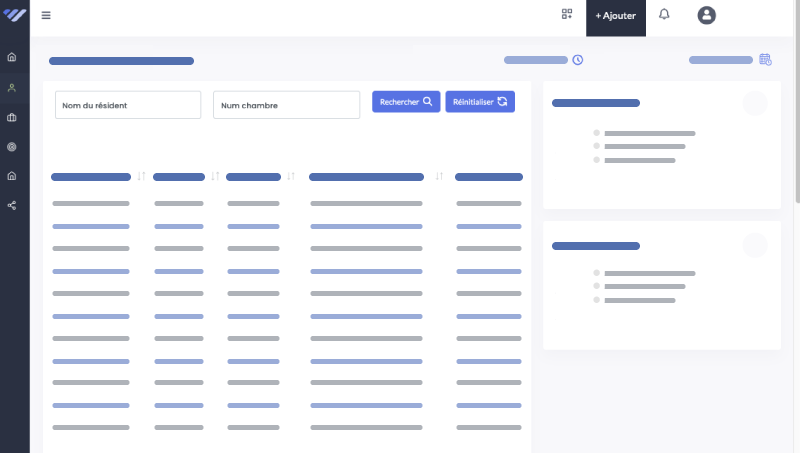Open the calendar icon at top right
Image resolution: width=800 pixels, height=453 pixels.
[765, 60]
